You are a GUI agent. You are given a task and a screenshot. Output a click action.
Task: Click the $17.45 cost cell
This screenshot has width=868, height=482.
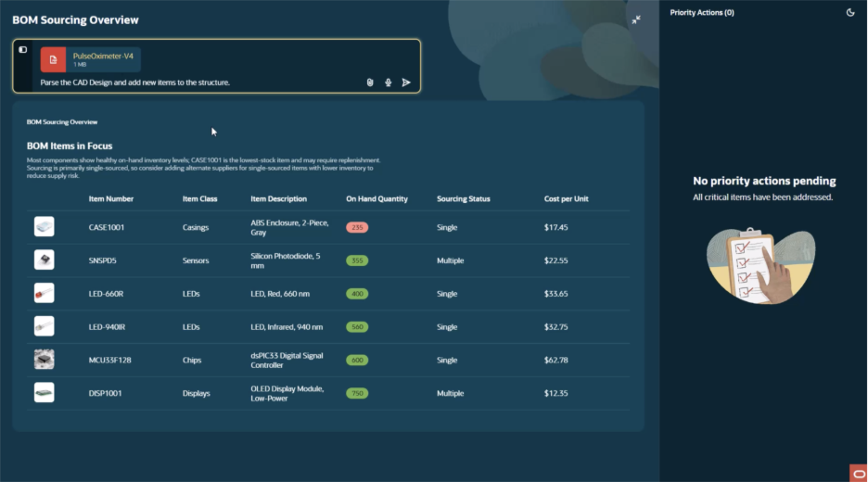pyautogui.click(x=555, y=227)
